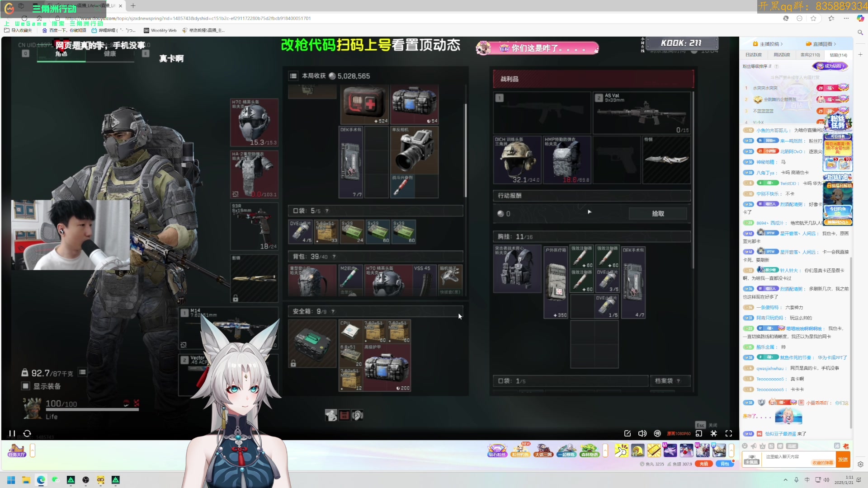Expand the activity icons list arrow
The width and height of the screenshot is (868, 488).
click(605, 450)
